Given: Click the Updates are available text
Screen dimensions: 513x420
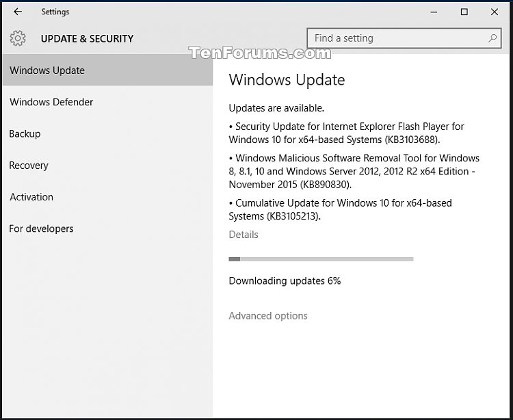Looking at the screenshot, I should pos(276,108).
